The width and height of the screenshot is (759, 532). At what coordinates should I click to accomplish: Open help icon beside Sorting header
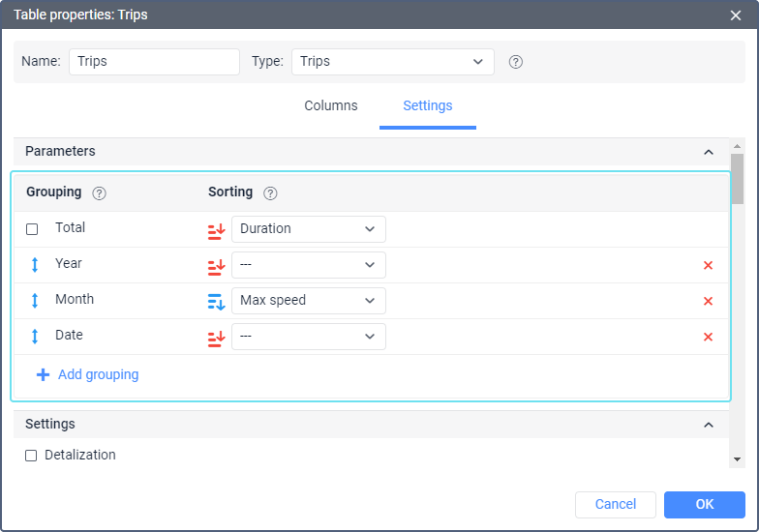pos(270,192)
